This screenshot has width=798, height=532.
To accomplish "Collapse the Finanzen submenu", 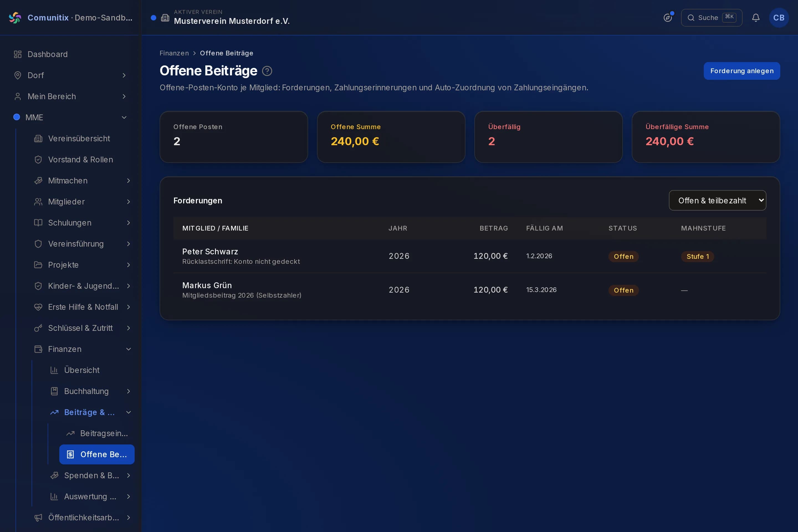I will [x=129, y=349].
